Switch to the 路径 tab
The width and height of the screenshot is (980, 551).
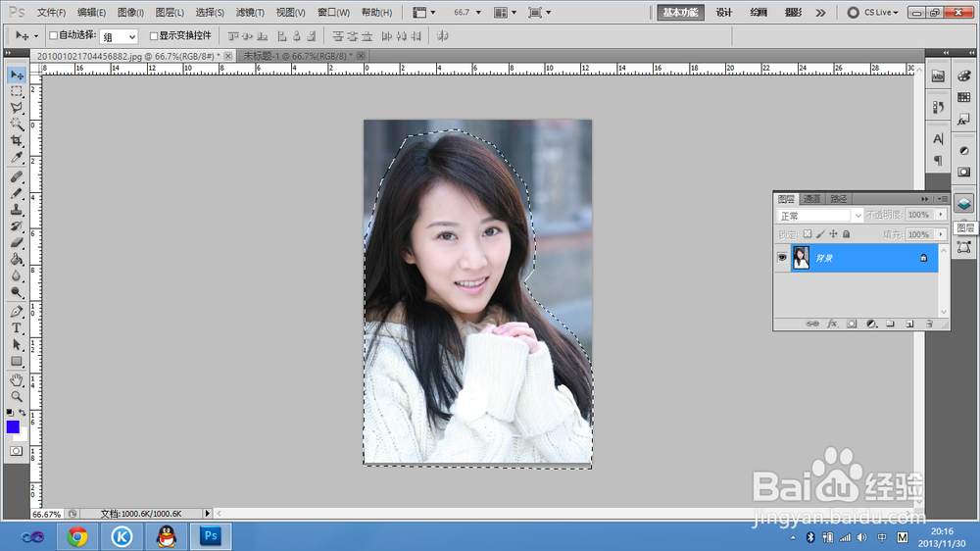point(839,199)
